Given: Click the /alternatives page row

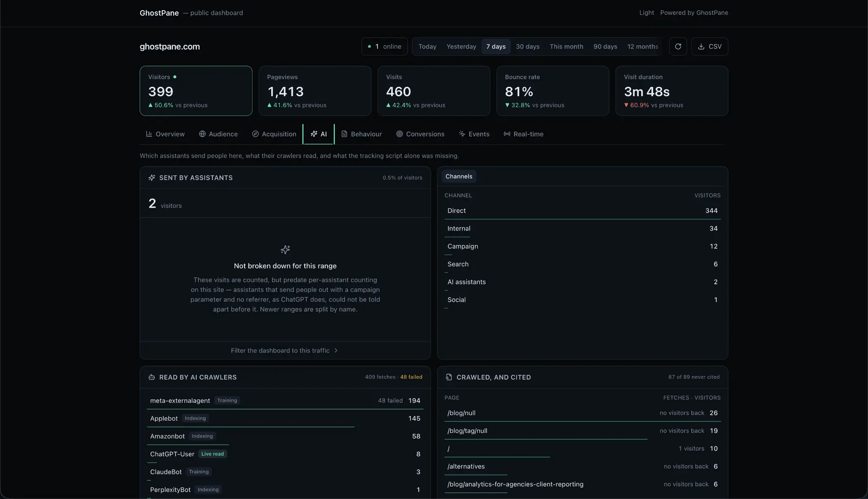Looking at the screenshot, I should pos(582,466).
